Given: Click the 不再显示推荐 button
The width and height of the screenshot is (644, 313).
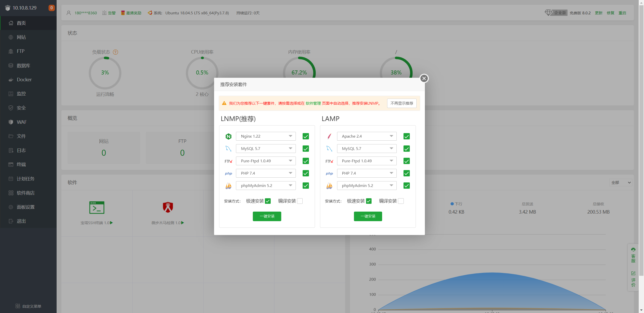Looking at the screenshot, I should click(402, 103).
